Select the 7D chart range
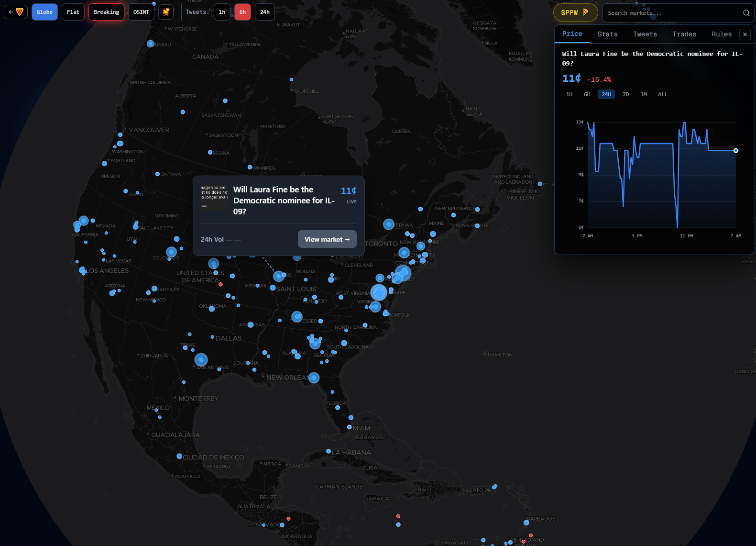The width and height of the screenshot is (756, 546). point(625,94)
